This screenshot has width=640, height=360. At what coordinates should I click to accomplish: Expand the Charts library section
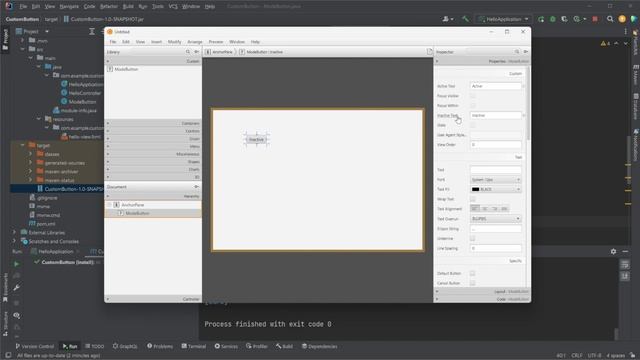tap(153, 169)
